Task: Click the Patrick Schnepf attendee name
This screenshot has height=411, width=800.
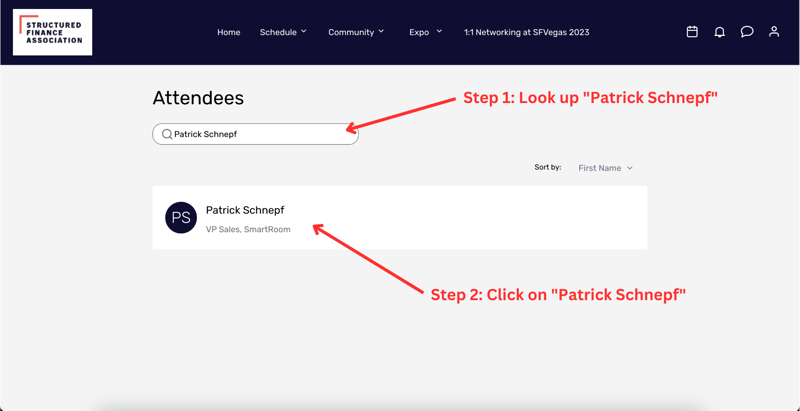Action: point(245,210)
